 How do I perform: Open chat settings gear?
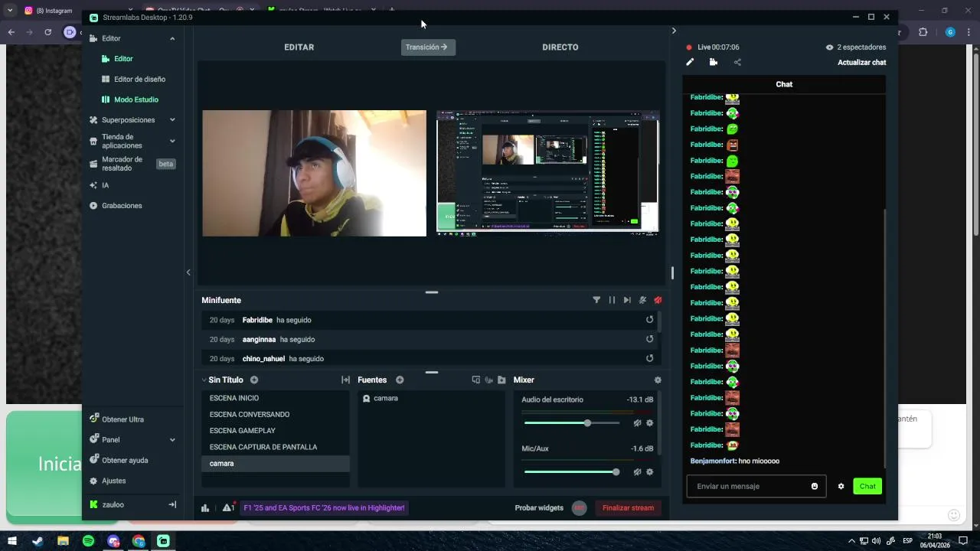(841, 486)
